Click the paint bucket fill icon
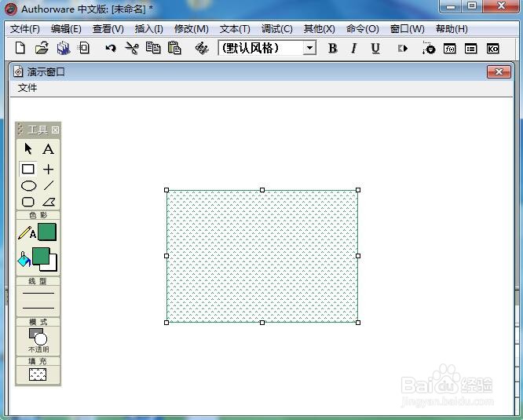The height and width of the screenshot is (420, 523). point(24,259)
